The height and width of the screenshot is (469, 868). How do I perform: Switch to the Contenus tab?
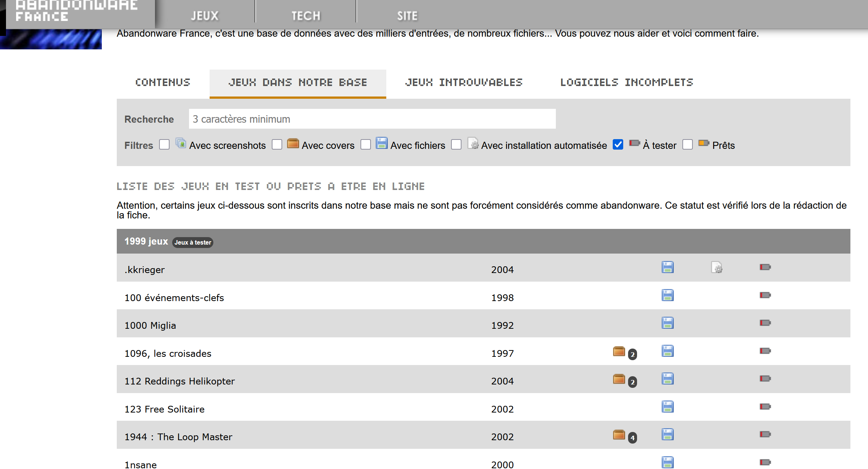163,83
